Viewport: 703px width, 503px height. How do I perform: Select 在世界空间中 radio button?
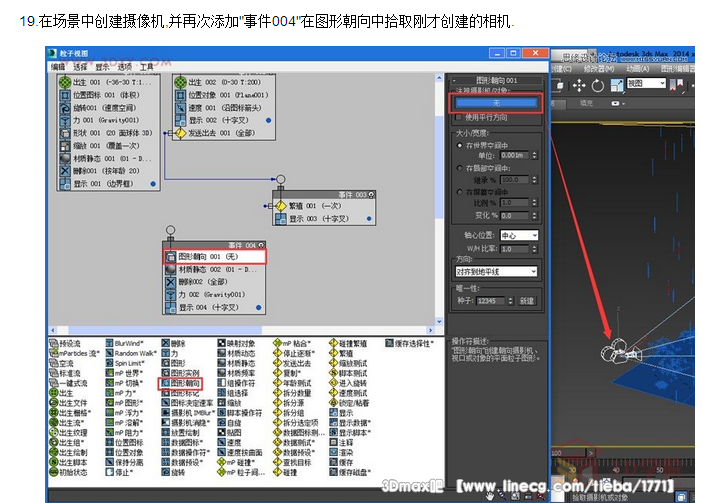[459, 145]
